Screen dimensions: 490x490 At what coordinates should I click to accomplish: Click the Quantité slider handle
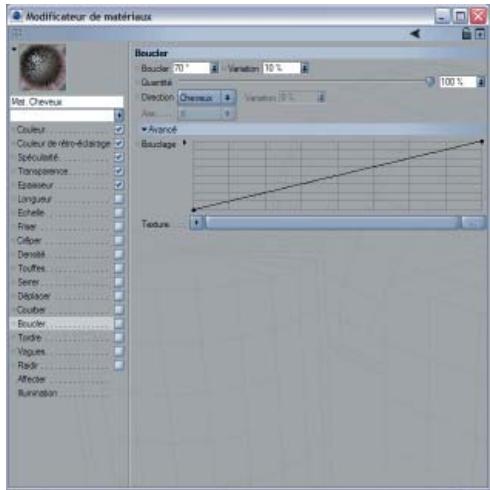430,81
